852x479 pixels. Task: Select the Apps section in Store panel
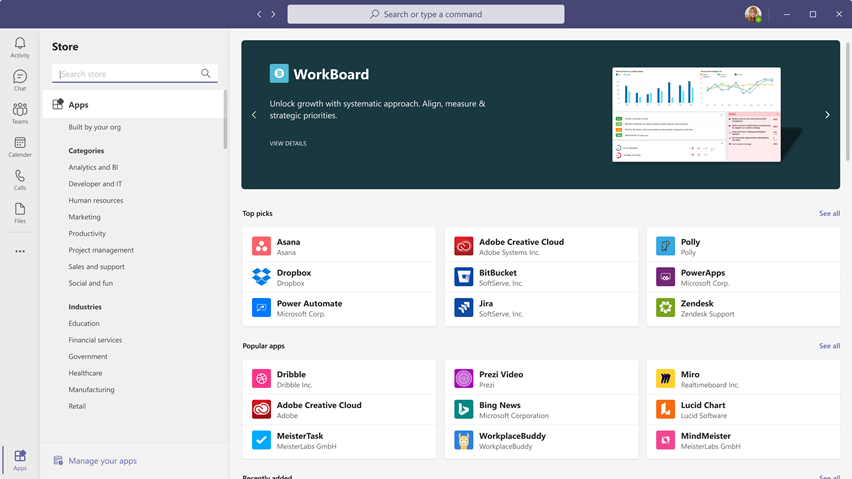pos(133,104)
